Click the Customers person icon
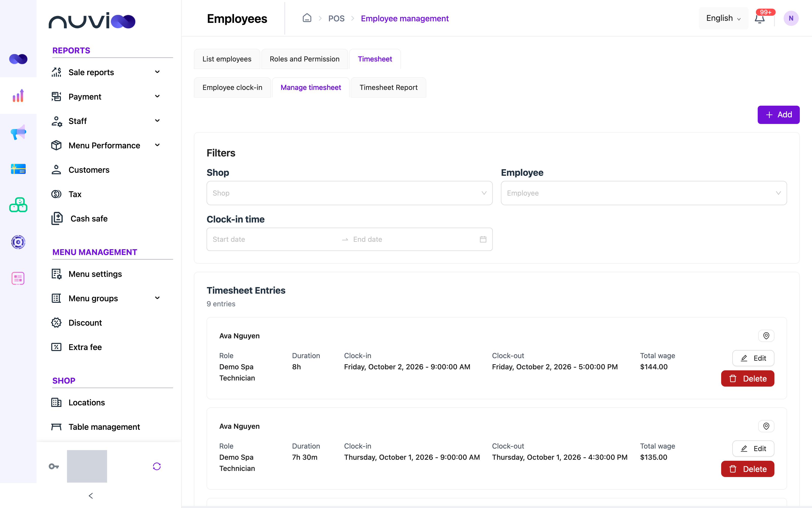The height and width of the screenshot is (508, 812). click(x=56, y=170)
